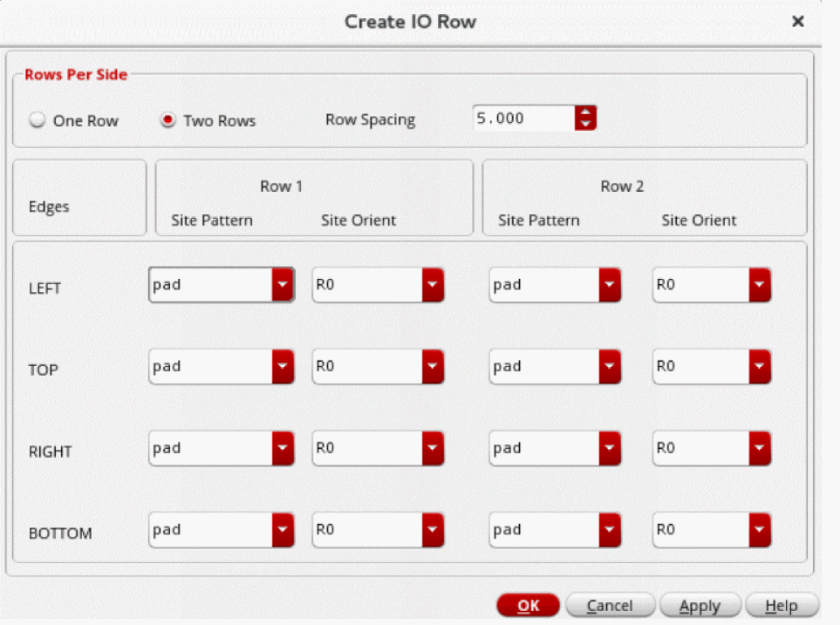Expand BOTTOM Row 1 Site Pattern dropdown

pos(283,530)
